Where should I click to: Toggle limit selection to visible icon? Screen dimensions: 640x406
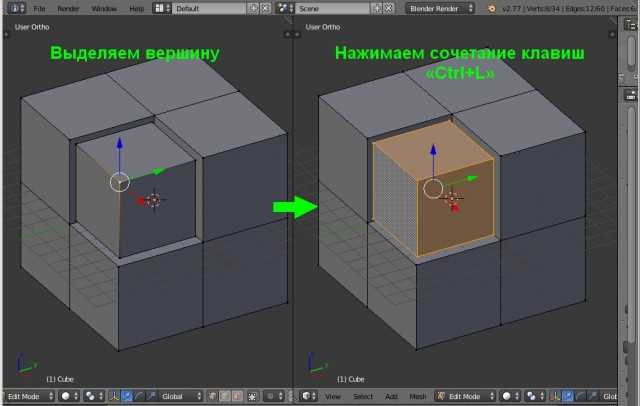[x=252, y=396]
